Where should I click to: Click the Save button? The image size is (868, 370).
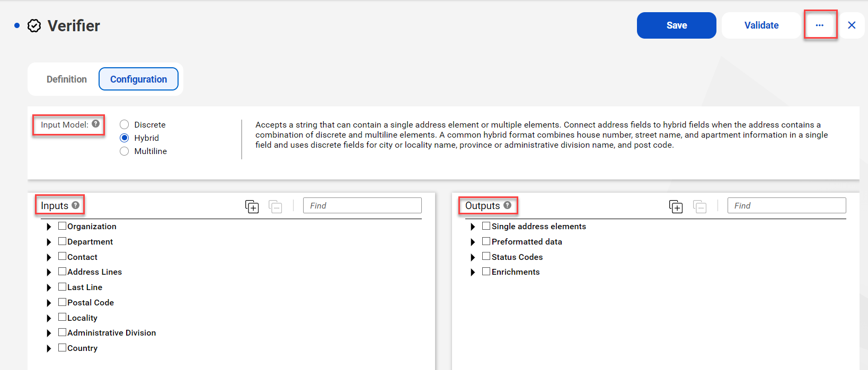(x=677, y=25)
